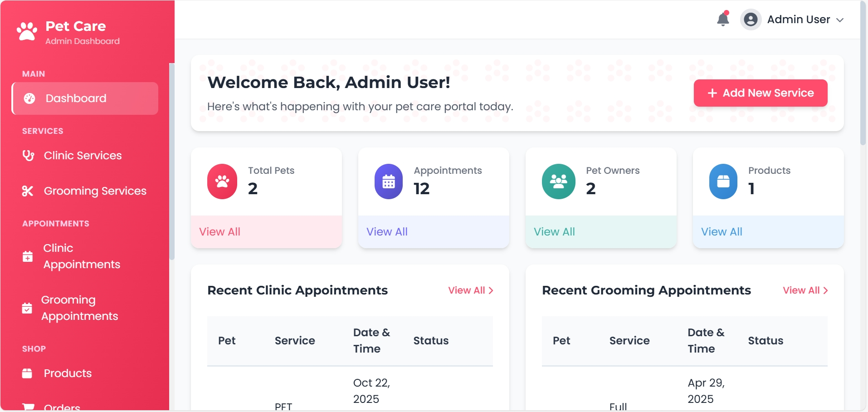This screenshot has height=412, width=868.
Task: Select Orders from the sidebar
Action: click(x=61, y=406)
